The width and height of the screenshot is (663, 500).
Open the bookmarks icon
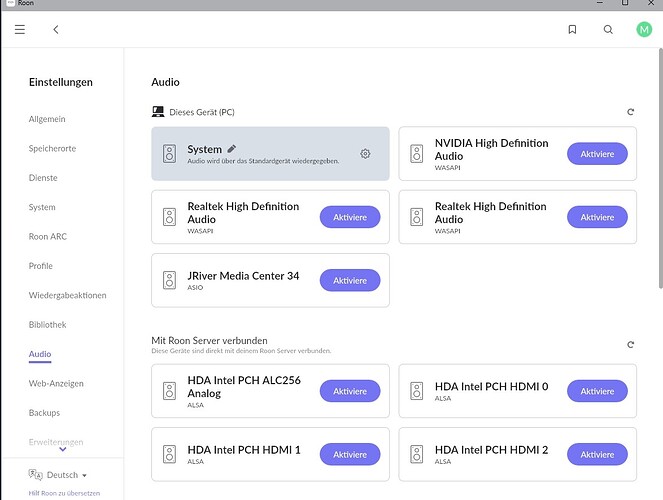pyautogui.click(x=572, y=30)
